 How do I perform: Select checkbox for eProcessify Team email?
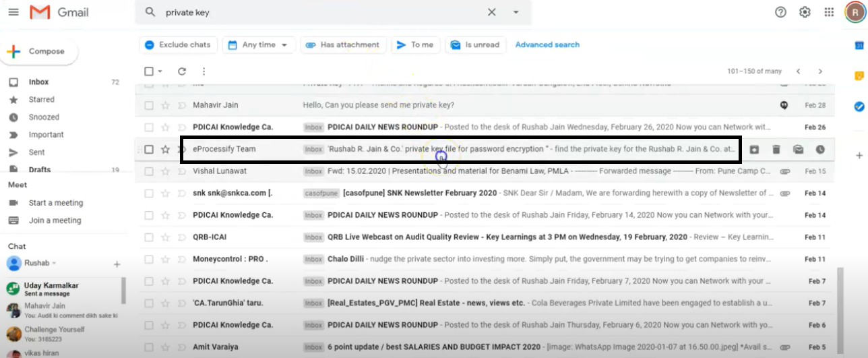149,149
